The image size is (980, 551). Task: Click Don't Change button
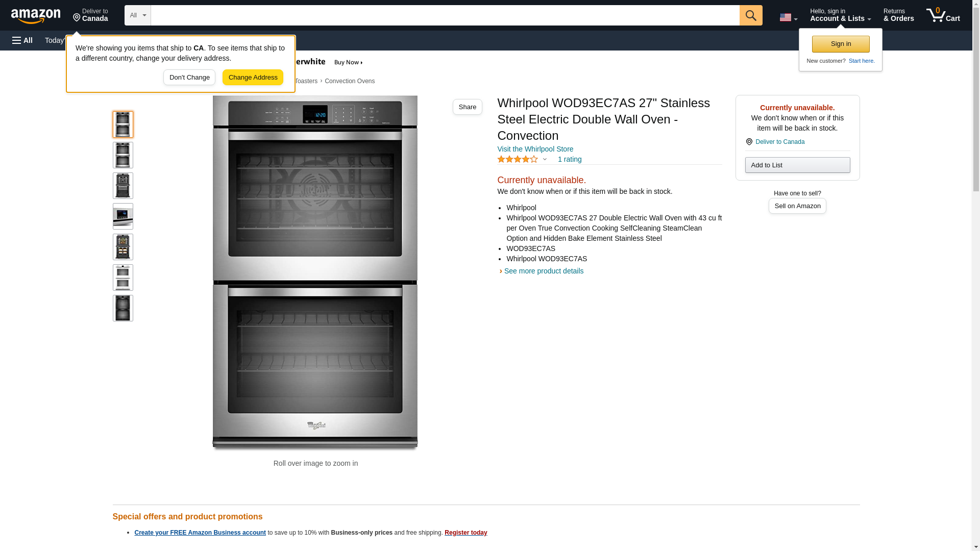tap(189, 78)
